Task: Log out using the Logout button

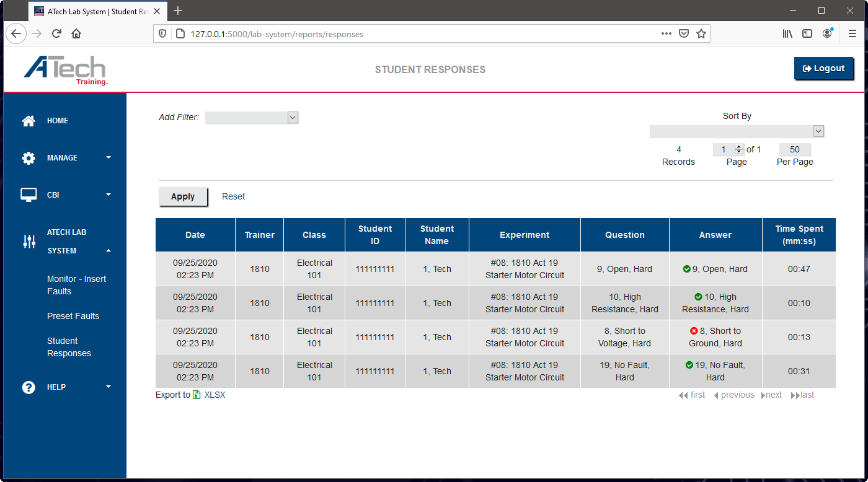Action: 823,69
